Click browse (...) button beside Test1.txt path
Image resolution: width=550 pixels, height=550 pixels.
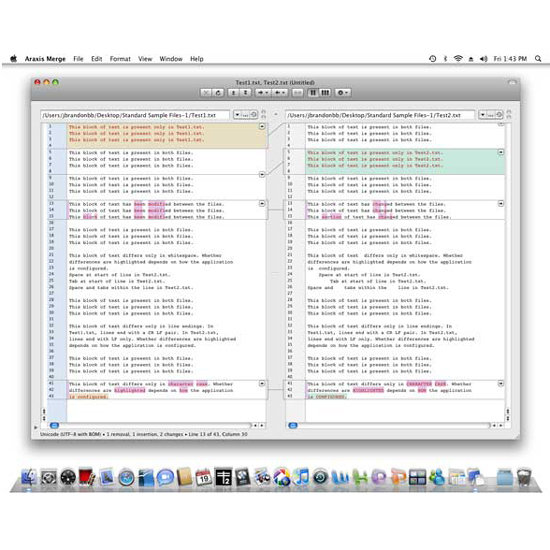point(245,115)
